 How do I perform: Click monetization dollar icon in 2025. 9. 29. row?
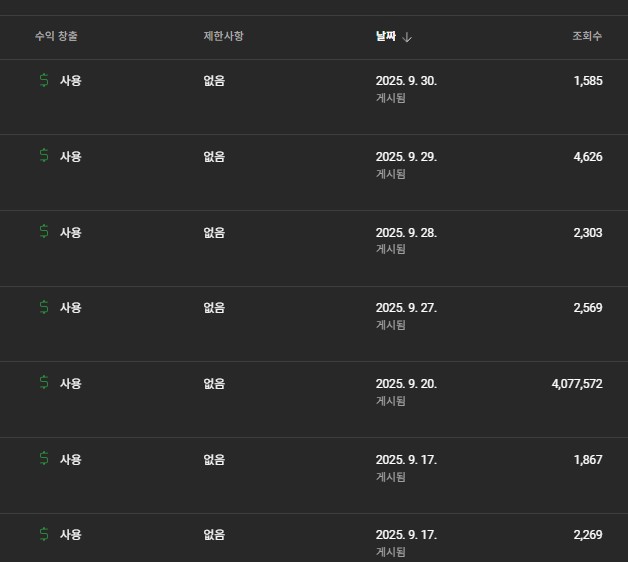[44, 156]
